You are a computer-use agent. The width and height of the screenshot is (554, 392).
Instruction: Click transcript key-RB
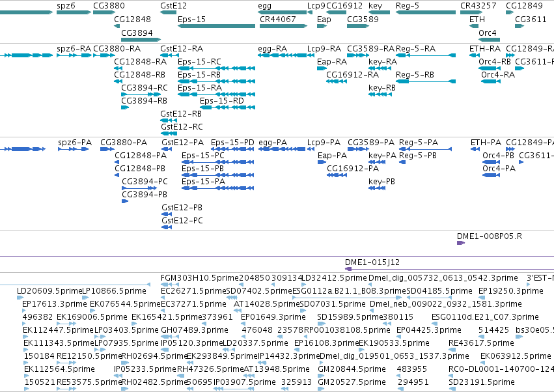click(x=380, y=94)
